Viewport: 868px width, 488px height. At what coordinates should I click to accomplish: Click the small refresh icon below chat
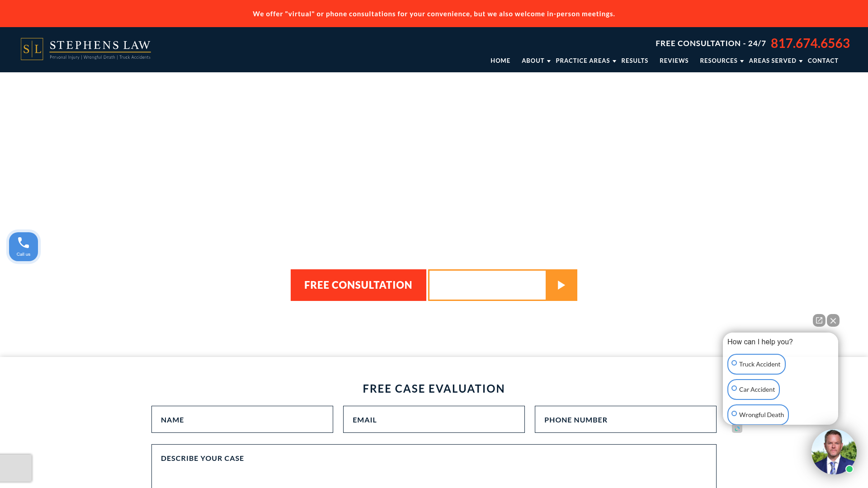coord(737,429)
